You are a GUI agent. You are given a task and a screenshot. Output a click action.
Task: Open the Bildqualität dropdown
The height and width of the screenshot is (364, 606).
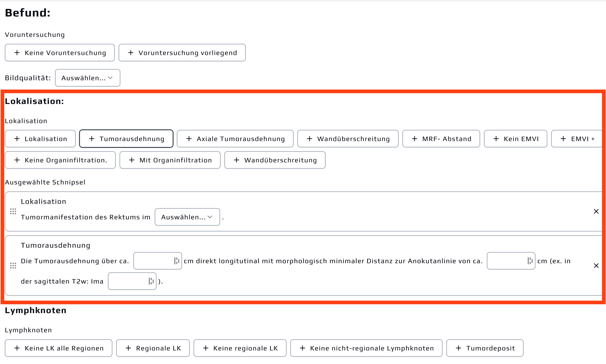[87, 78]
